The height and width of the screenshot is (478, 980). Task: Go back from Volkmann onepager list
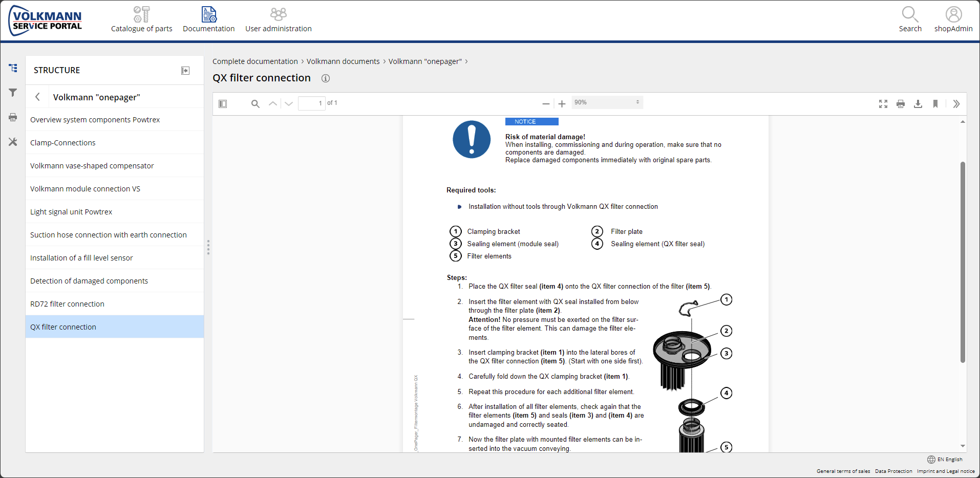click(x=37, y=97)
